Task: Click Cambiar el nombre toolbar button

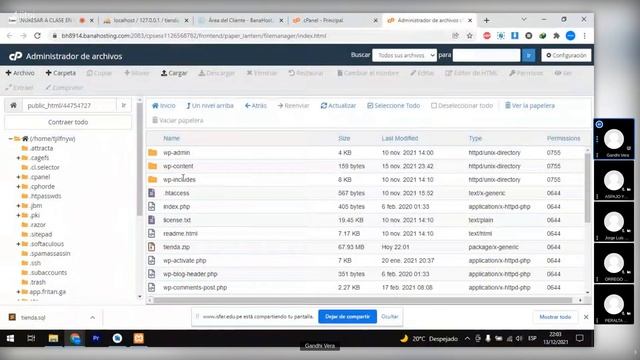Action: pos(368,73)
